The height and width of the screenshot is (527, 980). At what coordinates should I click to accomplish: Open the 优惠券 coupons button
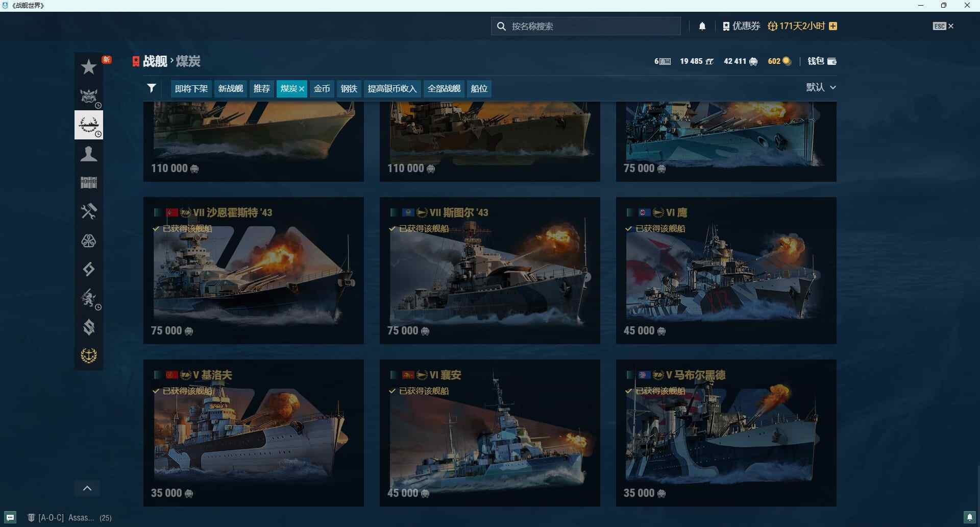point(742,26)
